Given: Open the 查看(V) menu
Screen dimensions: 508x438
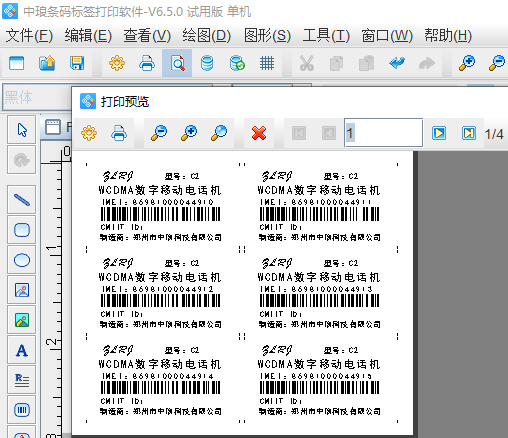Looking at the screenshot, I should (147, 35).
